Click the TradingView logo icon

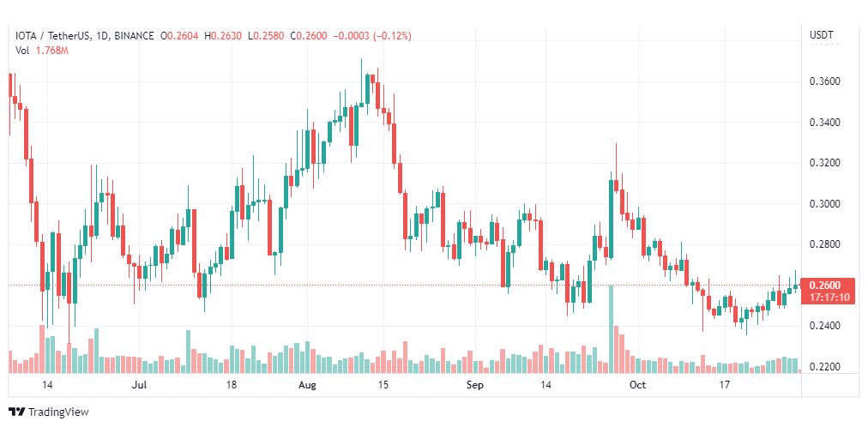tap(17, 412)
